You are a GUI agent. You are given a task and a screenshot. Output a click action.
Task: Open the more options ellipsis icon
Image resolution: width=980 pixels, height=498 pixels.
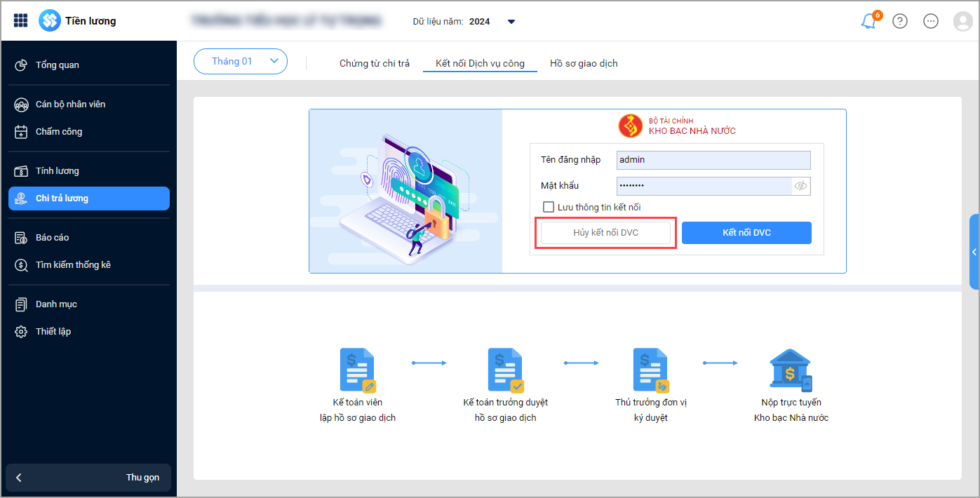point(931,21)
